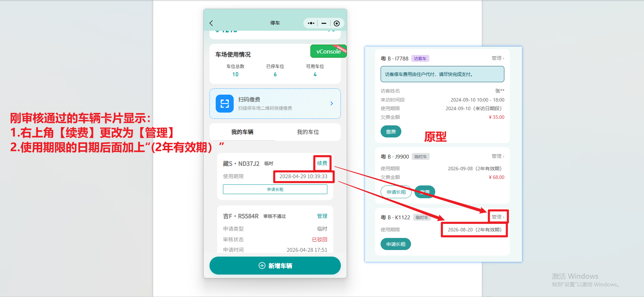
Task: Open the mini program three-dot menu
Action: pyautogui.click(x=311, y=23)
